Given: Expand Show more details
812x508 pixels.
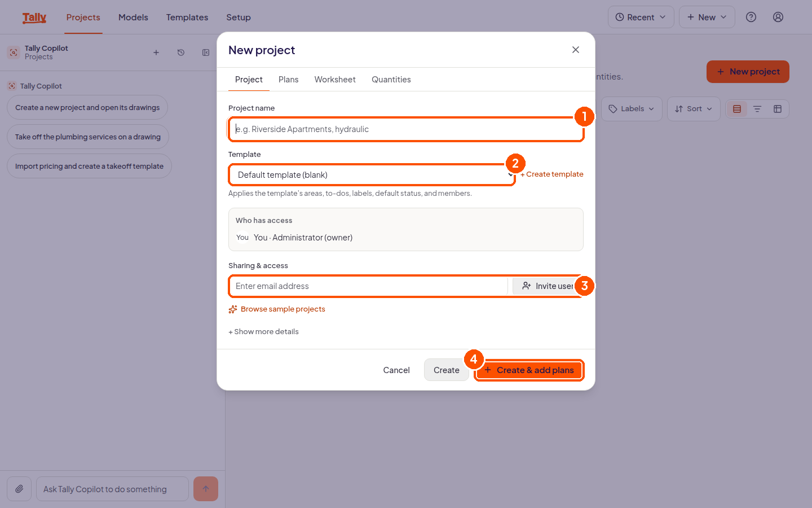Looking at the screenshot, I should pos(263,332).
